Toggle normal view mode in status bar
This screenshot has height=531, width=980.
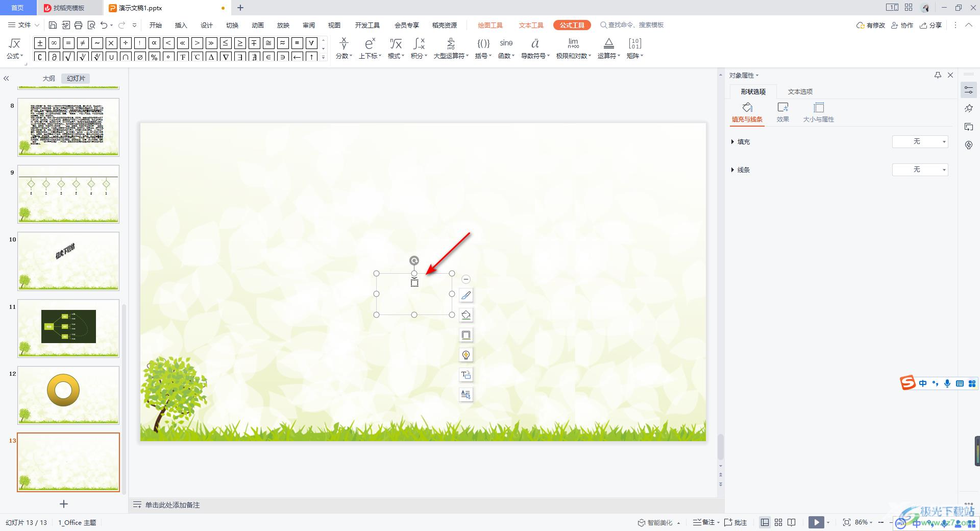tap(765, 522)
